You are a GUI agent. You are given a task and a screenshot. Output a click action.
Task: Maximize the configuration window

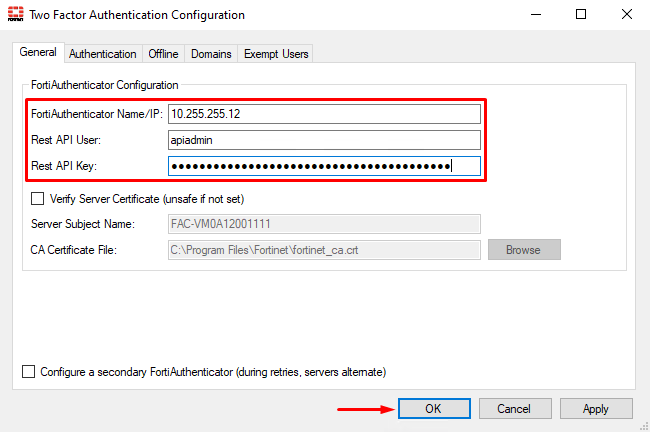coord(581,15)
